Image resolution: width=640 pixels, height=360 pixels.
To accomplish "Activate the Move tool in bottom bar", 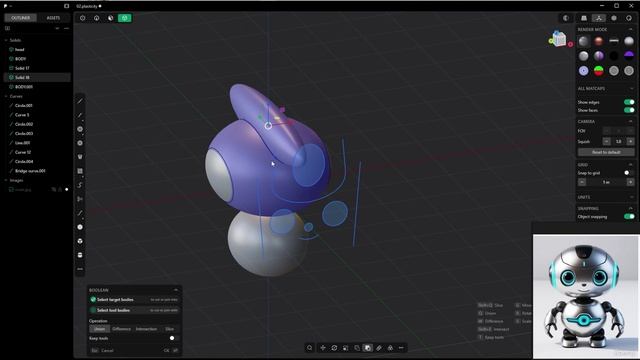I will [x=323, y=348].
